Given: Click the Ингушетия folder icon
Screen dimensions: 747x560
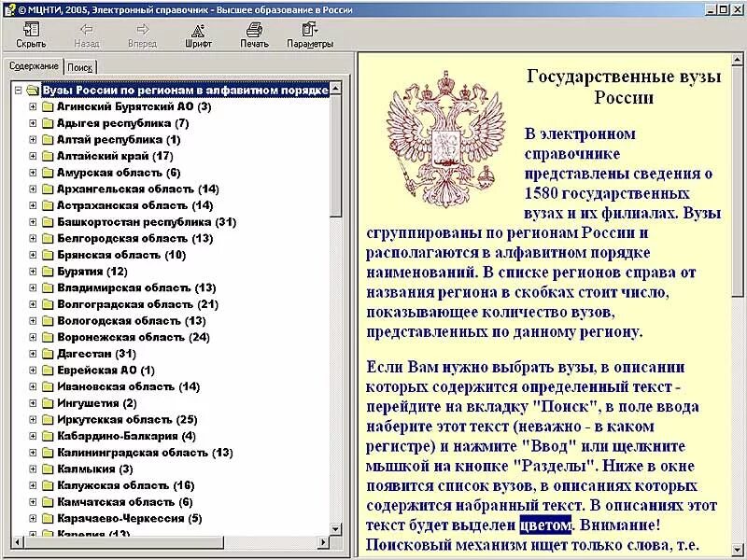Looking at the screenshot, I should [x=48, y=403].
